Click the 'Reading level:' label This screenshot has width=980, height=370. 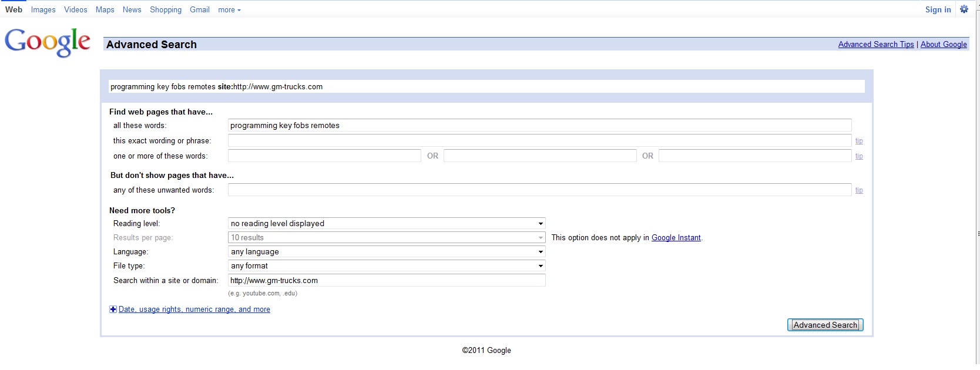point(136,223)
